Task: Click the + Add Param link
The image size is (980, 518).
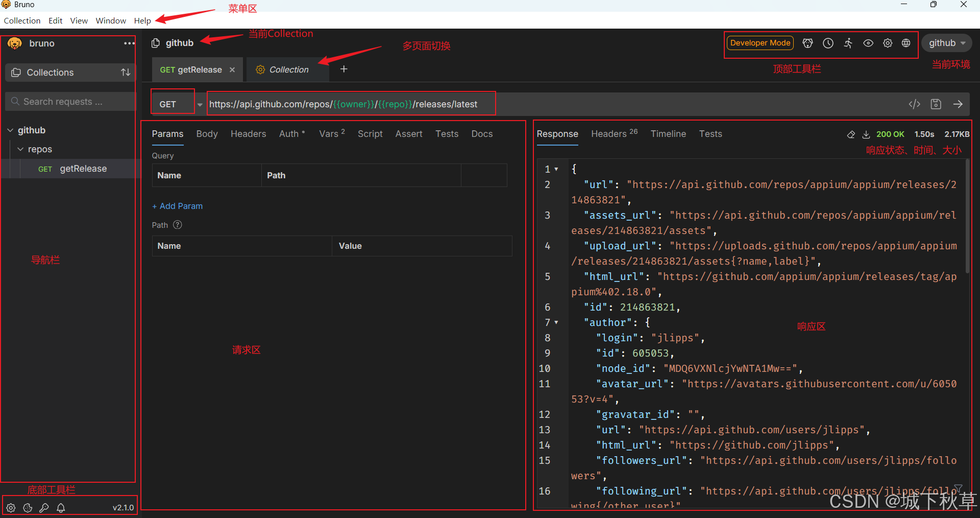Action: click(177, 206)
